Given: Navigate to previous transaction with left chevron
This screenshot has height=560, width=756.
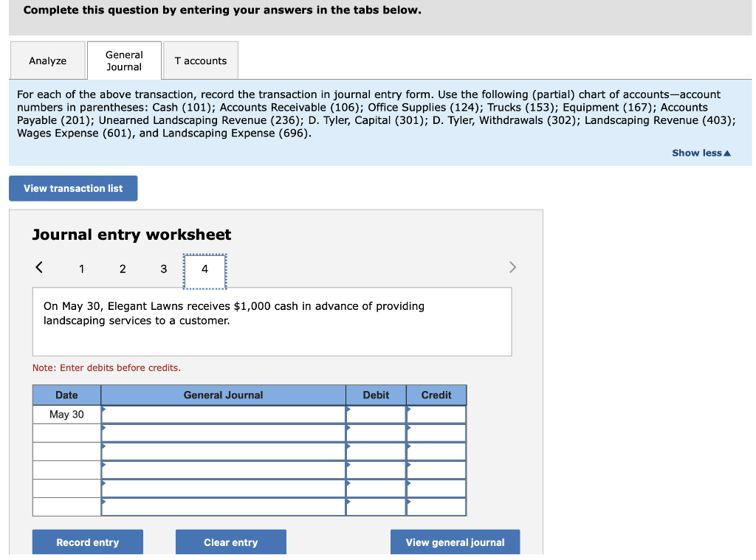Looking at the screenshot, I should pos(39,267).
